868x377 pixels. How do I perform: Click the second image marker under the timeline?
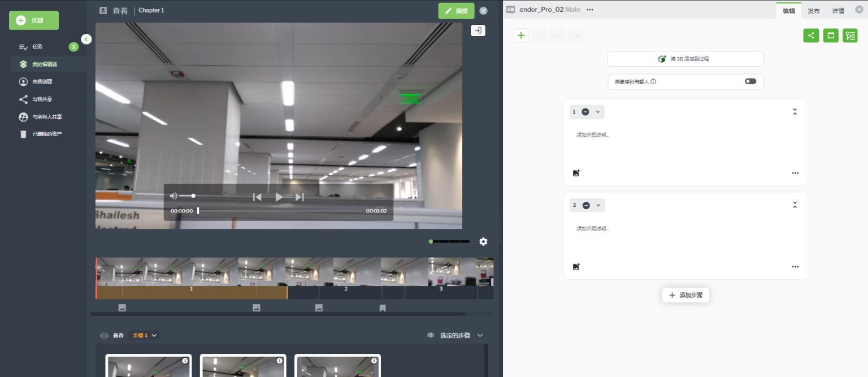click(257, 308)
